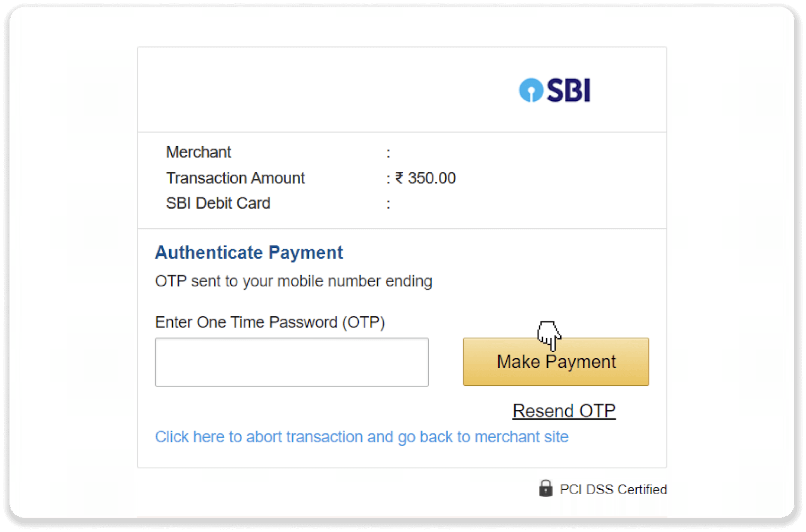Screen dimensions: 806x532
Task: Click the Transaction Amount label
Action: (235, 178)
